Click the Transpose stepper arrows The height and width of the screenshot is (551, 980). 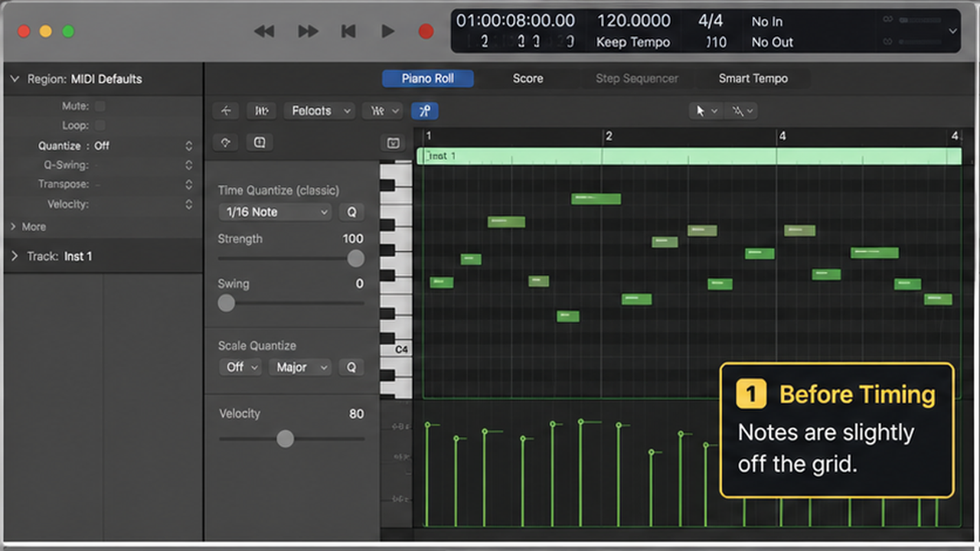[188, 184]
